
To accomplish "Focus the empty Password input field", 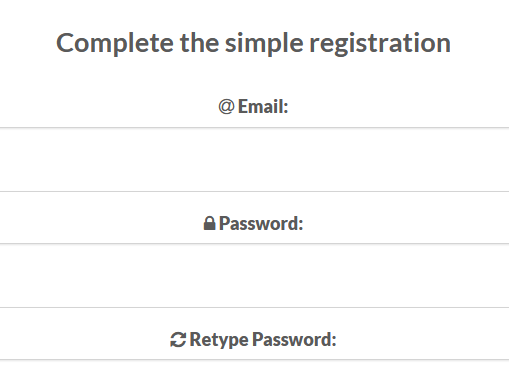I will point(254,276).
